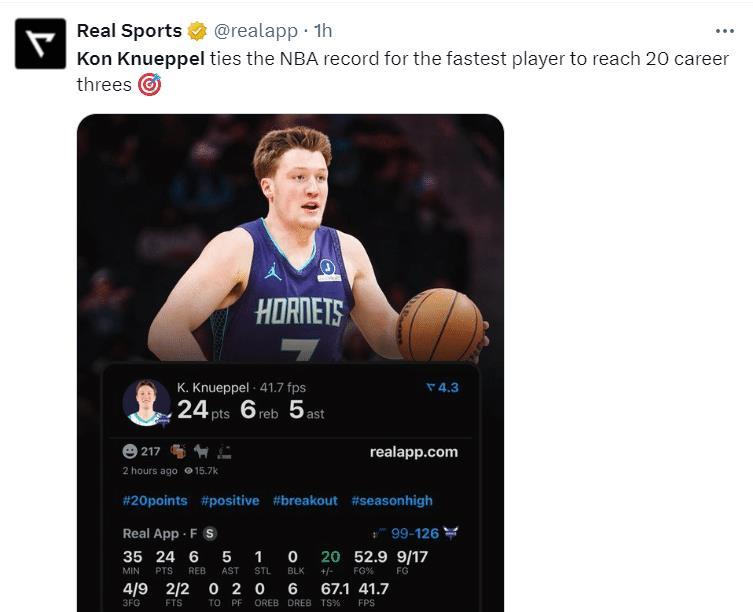Click the realapp.com text
The image size is (753, 612).
tap(413, 452)
